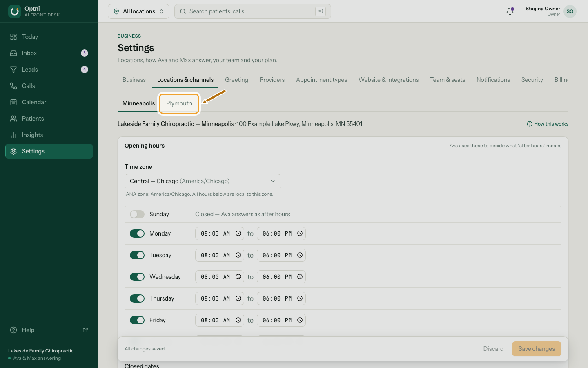Screen dimensions: 588x368
Task: Expand the Time zone dropdown
Action: coord(203,181)
